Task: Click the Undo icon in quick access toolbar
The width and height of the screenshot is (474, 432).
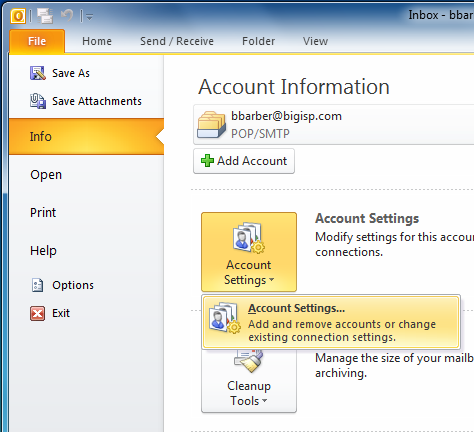Action: (x=67, y=15)
